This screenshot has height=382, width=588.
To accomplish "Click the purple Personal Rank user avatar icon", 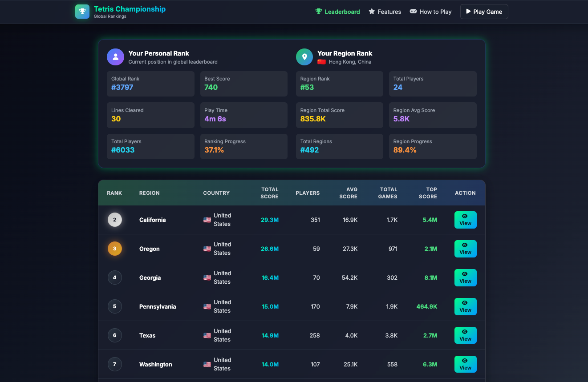I will click(115, 57).
